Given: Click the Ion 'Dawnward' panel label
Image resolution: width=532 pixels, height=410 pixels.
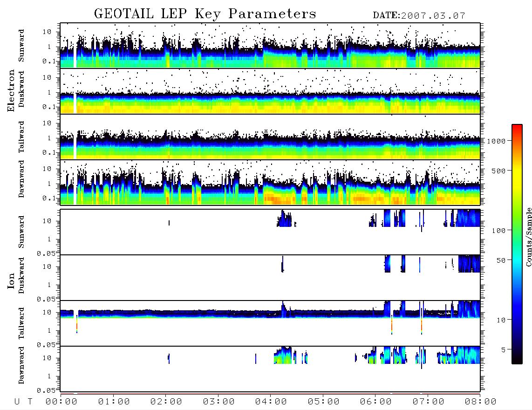Looking at the screenshot, I should (x=21, y=365).
